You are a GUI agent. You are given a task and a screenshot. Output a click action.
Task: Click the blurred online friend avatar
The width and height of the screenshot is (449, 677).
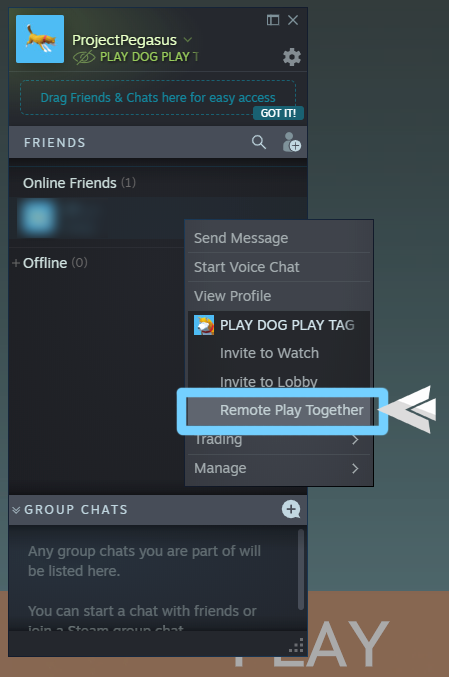38,218
